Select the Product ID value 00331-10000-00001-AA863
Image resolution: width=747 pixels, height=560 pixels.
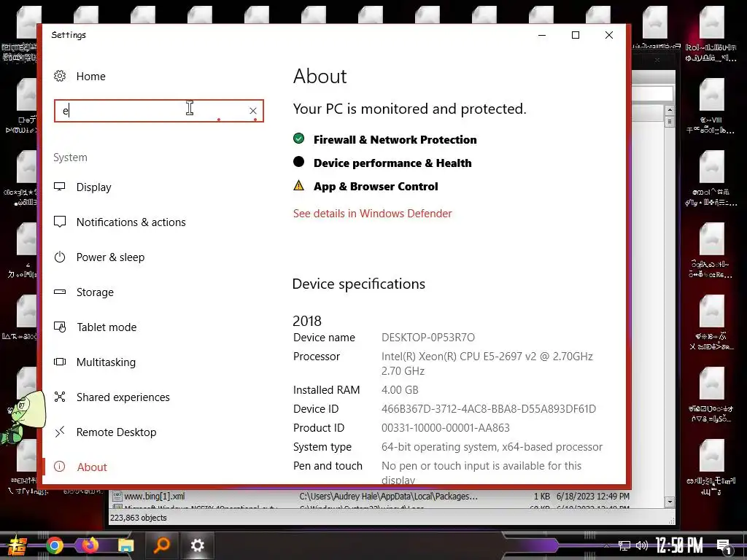coord(446,428)
